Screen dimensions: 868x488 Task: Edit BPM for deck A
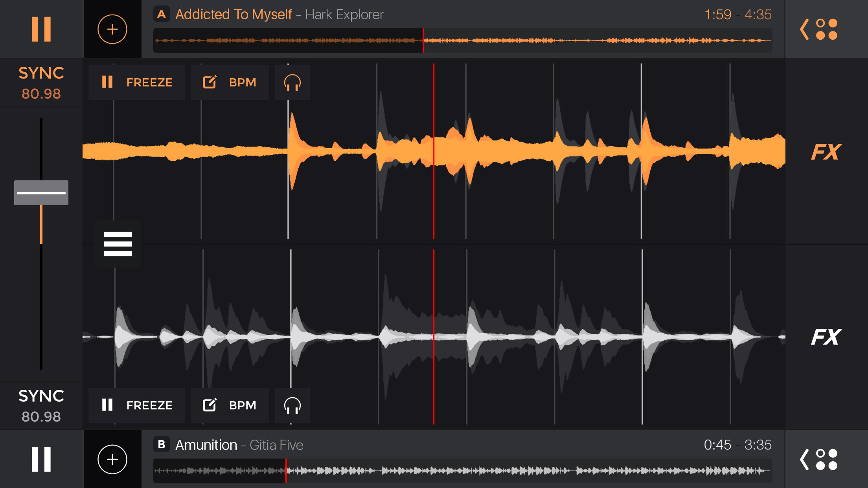tap(230, 83)
